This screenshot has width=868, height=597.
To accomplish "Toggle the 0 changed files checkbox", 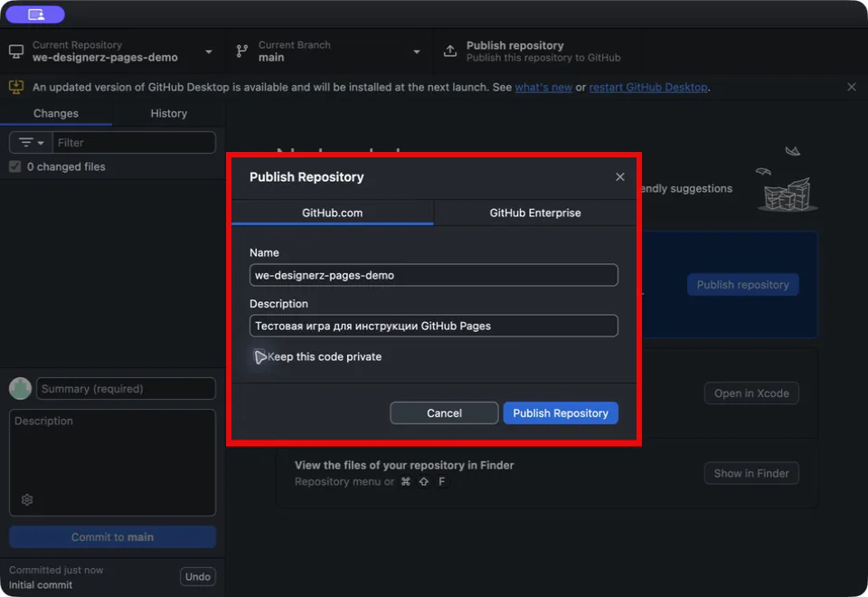I will pyautogui.click(x=15, y=166).
